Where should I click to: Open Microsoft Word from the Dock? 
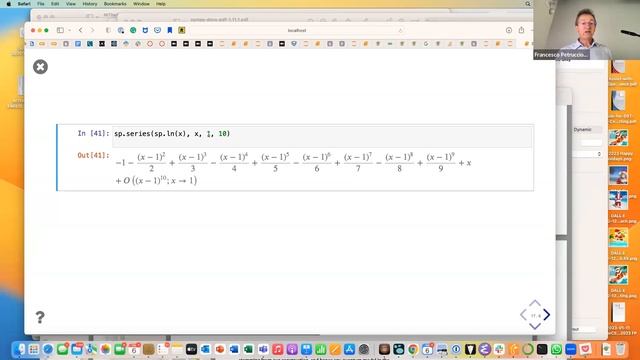234,349
